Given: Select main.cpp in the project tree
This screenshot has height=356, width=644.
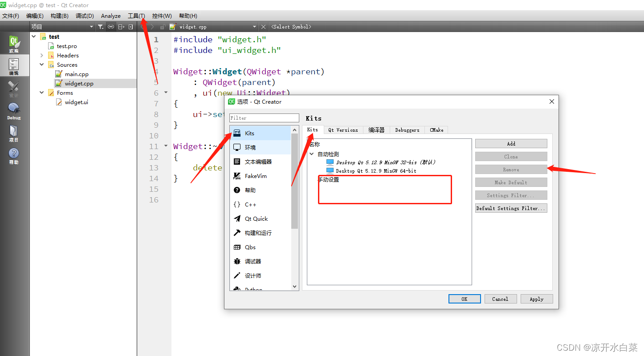Looking at the screenshot, I should pyautogui.click(x=77, y=74).
